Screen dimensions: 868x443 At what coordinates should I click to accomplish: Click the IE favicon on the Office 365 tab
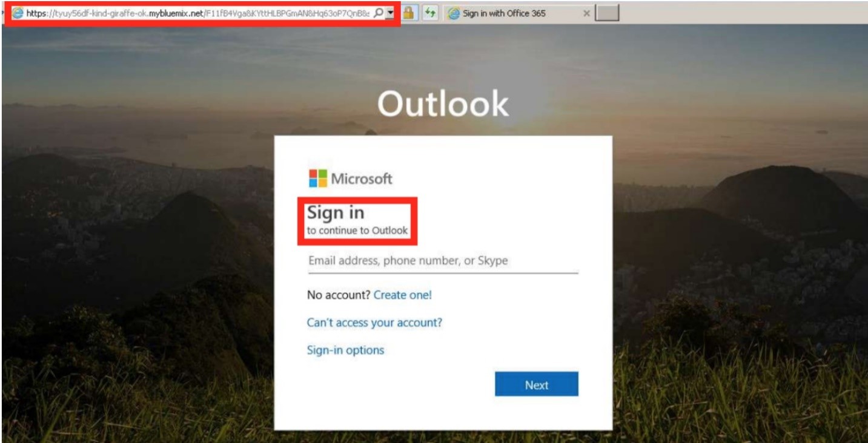pyautogui.click(x=454, y=13)
